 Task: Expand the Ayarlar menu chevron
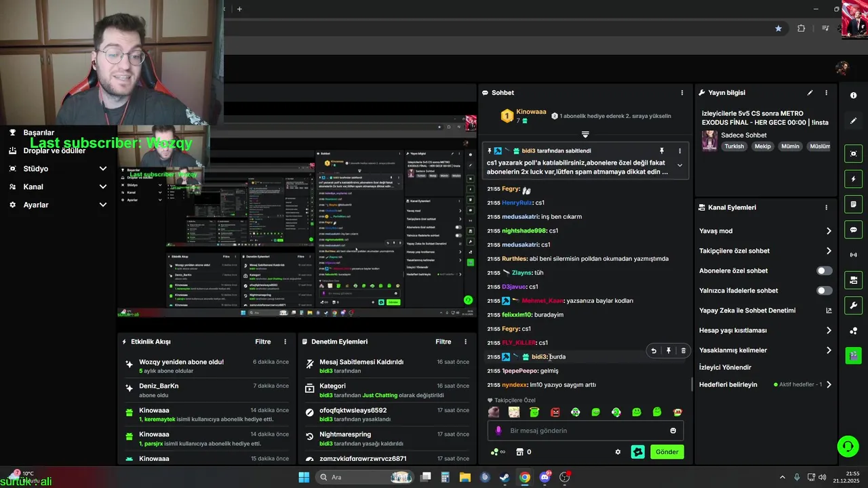[x=103, y=205]
